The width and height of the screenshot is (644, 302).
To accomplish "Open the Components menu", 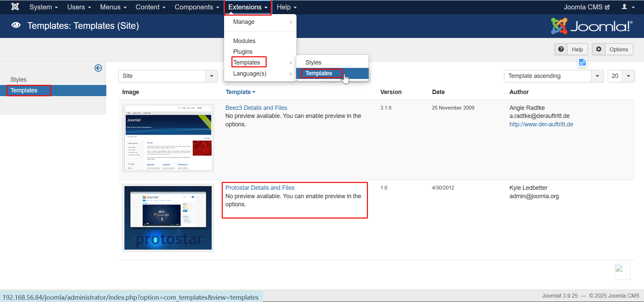I will pos(197,7).
